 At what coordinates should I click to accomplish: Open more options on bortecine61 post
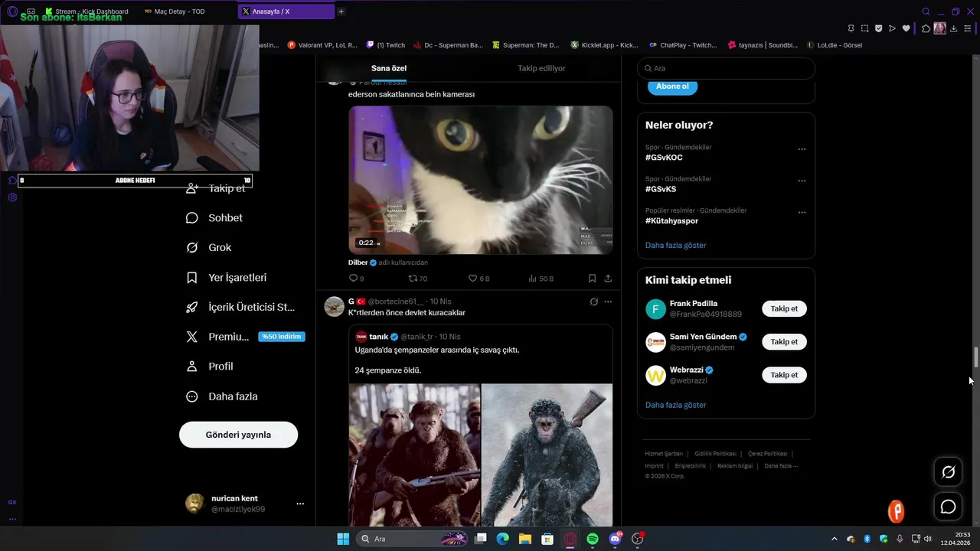point(608,302)
